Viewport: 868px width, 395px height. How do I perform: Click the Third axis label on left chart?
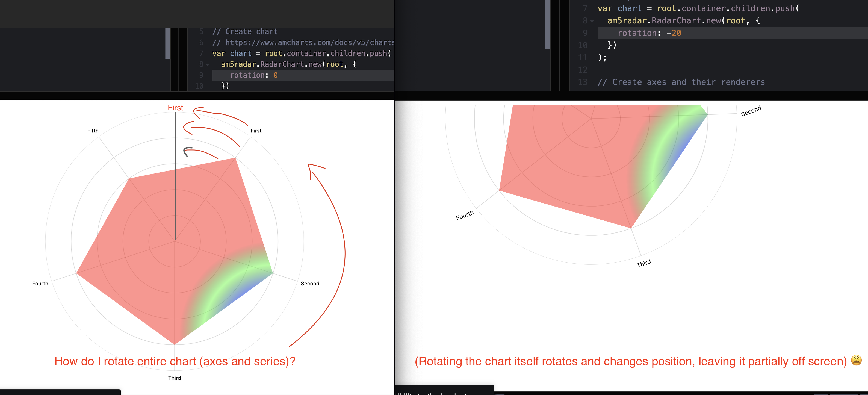(x=175, y=378)
